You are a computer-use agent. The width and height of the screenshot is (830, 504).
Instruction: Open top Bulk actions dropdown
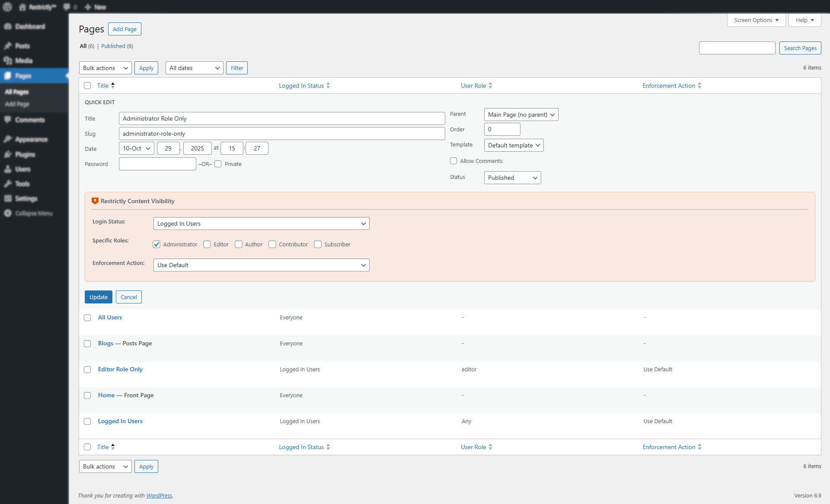click(105, 68)
